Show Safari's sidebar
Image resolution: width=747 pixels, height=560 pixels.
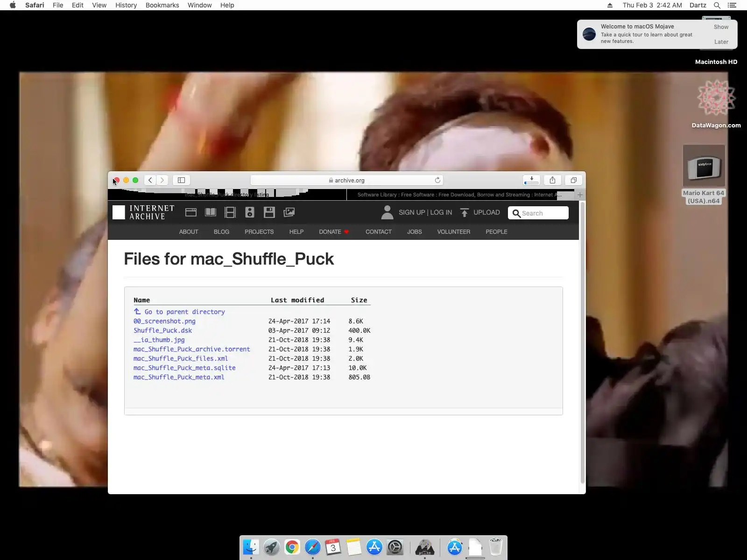[x=182, y=180]
